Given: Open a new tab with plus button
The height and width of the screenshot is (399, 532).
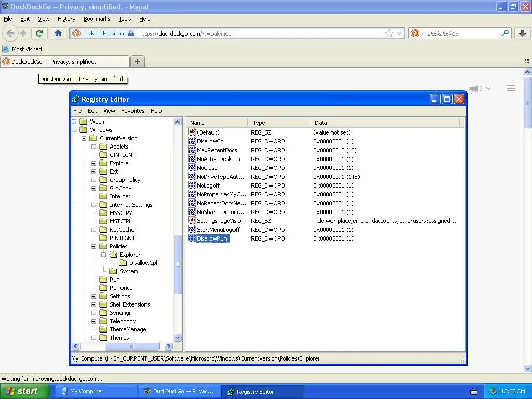Looking at the screenshot, I should tap(137, 61).
